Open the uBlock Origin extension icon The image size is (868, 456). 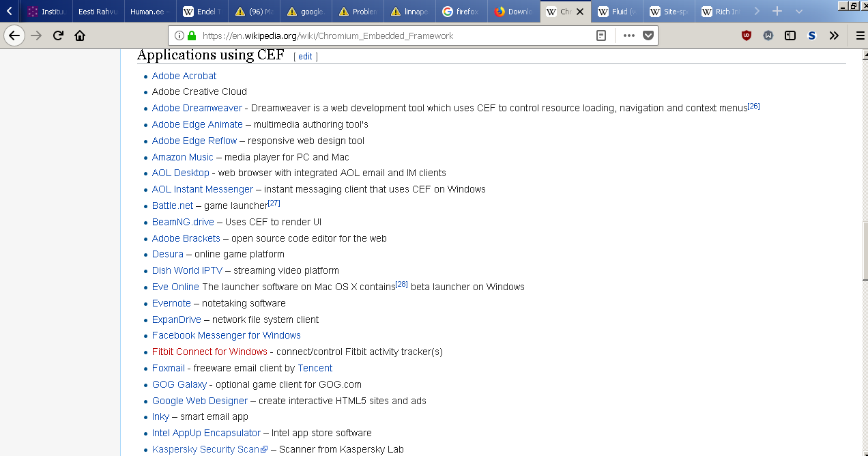pos(747,35)
